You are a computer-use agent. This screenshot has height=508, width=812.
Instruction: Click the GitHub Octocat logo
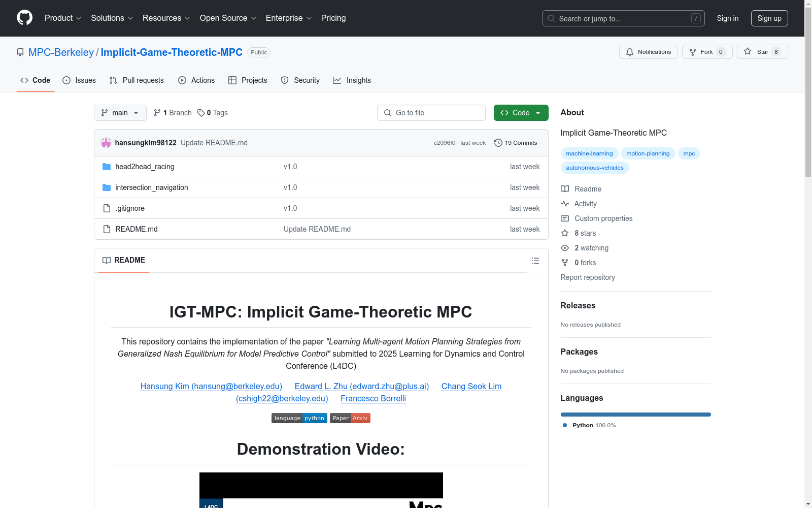(24, 18)
